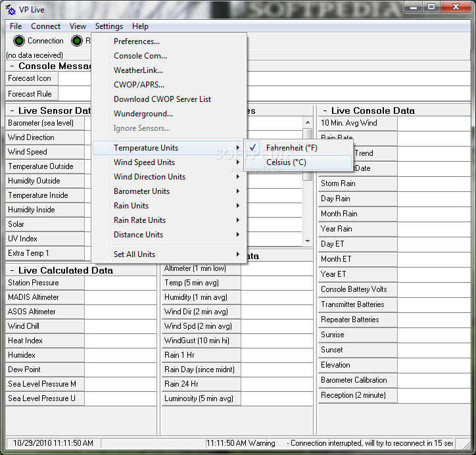Click the Transmitter Batteries label
Image resolution: width=476 pixels, height=455 pixels.
point(358,304)
